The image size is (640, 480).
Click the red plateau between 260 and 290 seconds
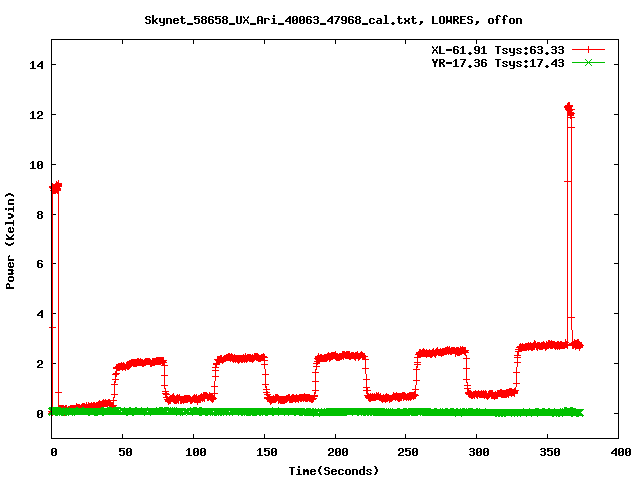[x=442, y=352]
